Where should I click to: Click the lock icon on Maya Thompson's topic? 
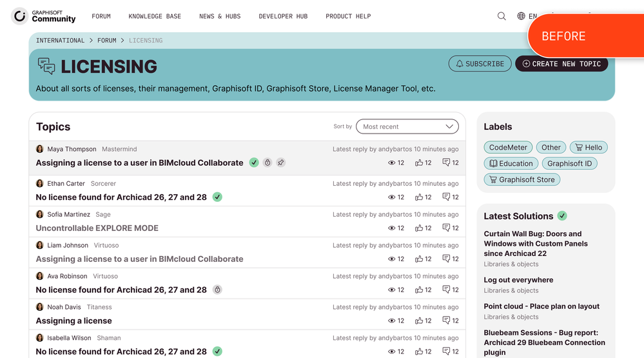(x=268, y=163)
